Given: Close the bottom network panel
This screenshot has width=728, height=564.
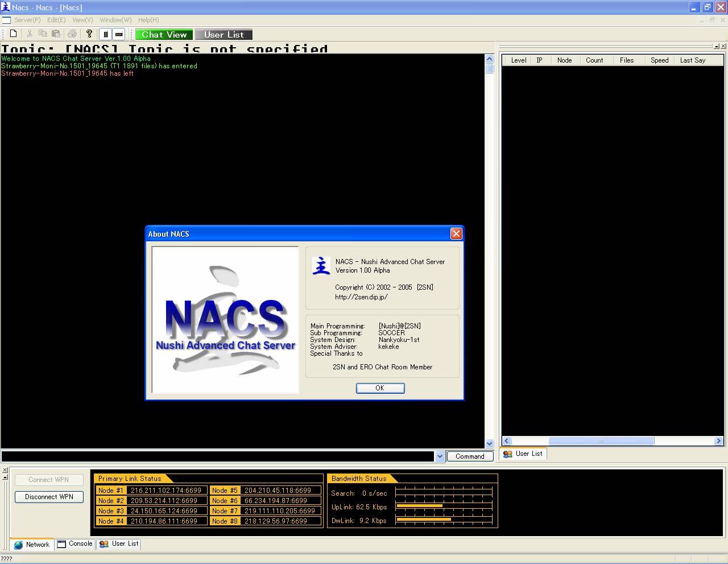Looking at the screenshot, I should coord(5,470).
